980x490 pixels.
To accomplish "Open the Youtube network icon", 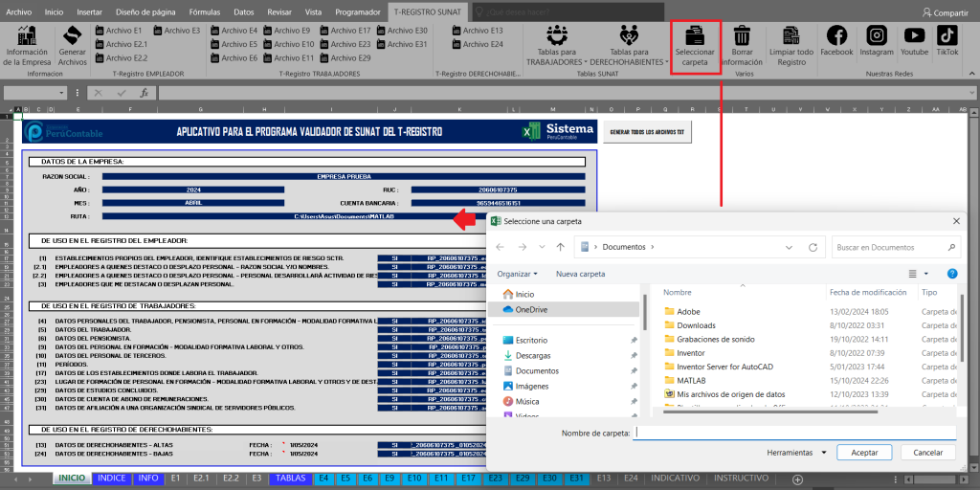I will 914,41.
